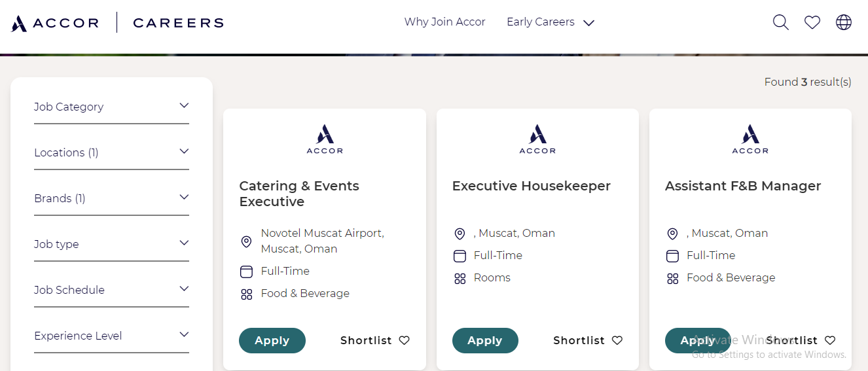Open the language globe icon
The height and width of the screenshot is (371, 868).
click(x=844, y=22)
